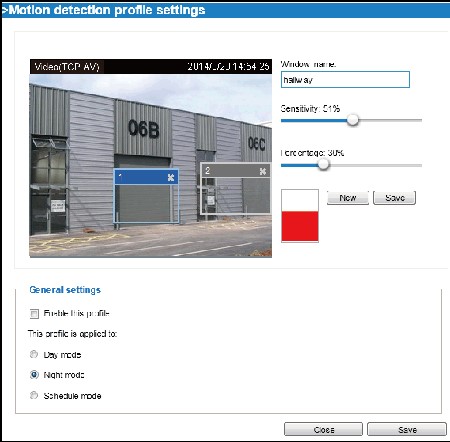Remove motion detection window 2
Image resolution: width=450 pixels, height=442 pixels.
[263, 171]
